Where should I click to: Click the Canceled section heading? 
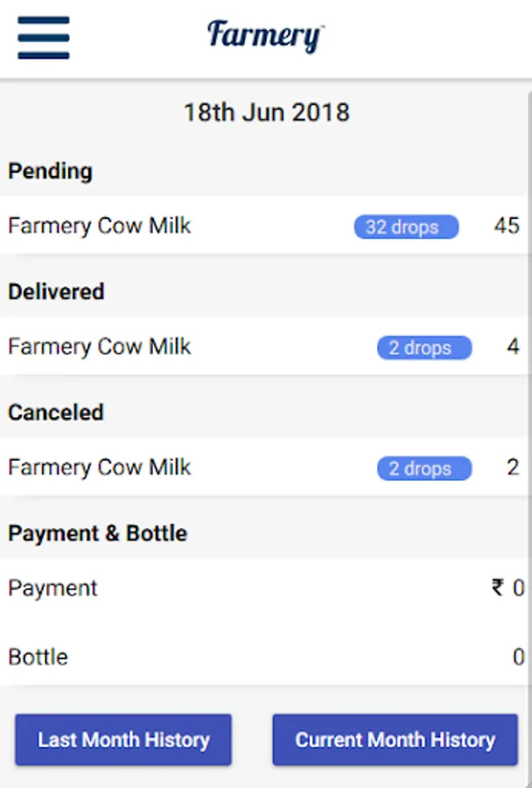[56, 412]
